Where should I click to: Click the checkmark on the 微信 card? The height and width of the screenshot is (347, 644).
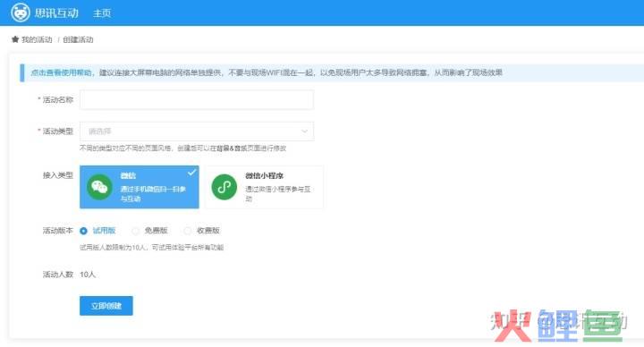[x=191, y=173]
